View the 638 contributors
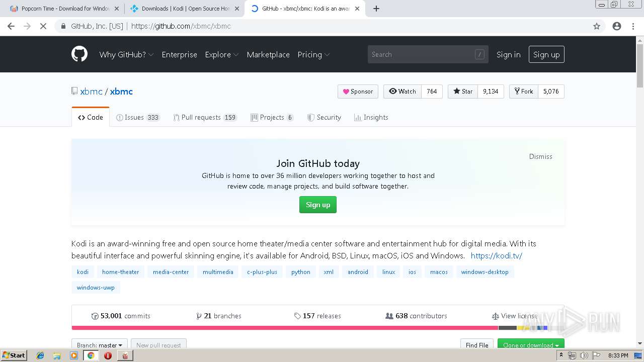The image size is (644, 362). click(416, 316)
